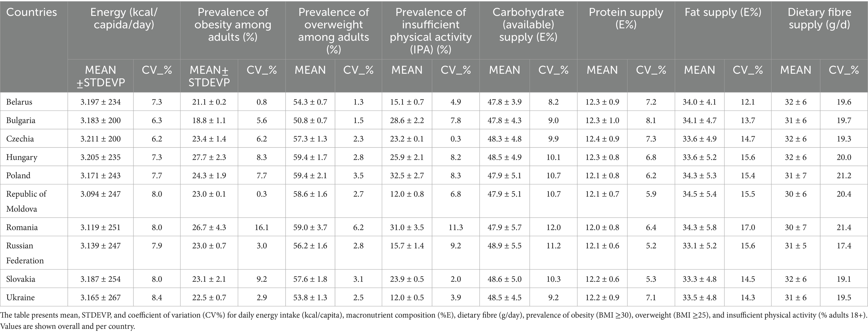Select Czechia's energy value 3.211 ± 200

click(100, 139)
